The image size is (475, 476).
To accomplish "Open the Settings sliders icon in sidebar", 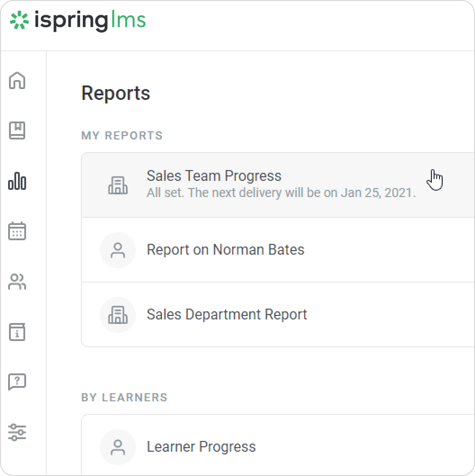I will pyautogui.click(x=17, y=432).
